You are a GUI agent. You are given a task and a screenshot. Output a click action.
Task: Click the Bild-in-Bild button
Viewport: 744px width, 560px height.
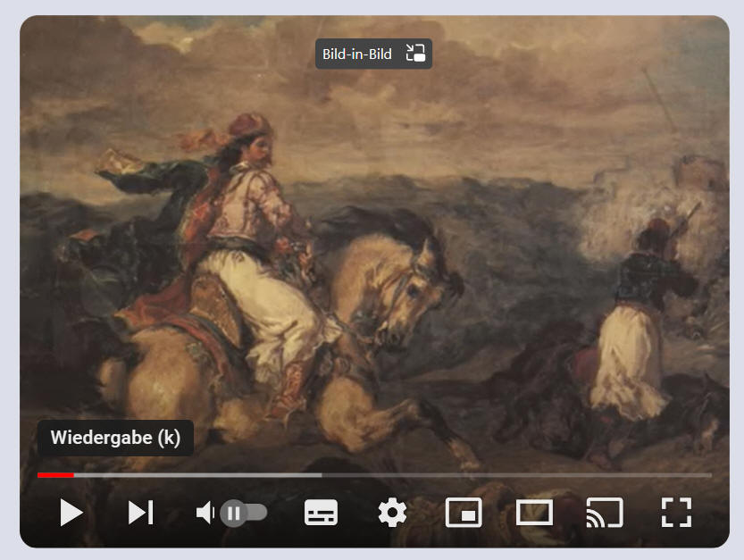374,54
